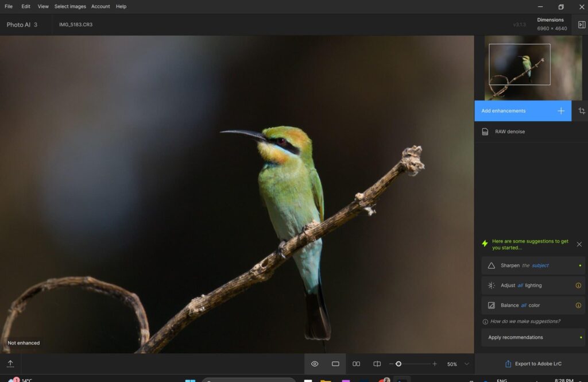Click the green lightning suggestions icon

pyautogui.click(x=485, y=244)
